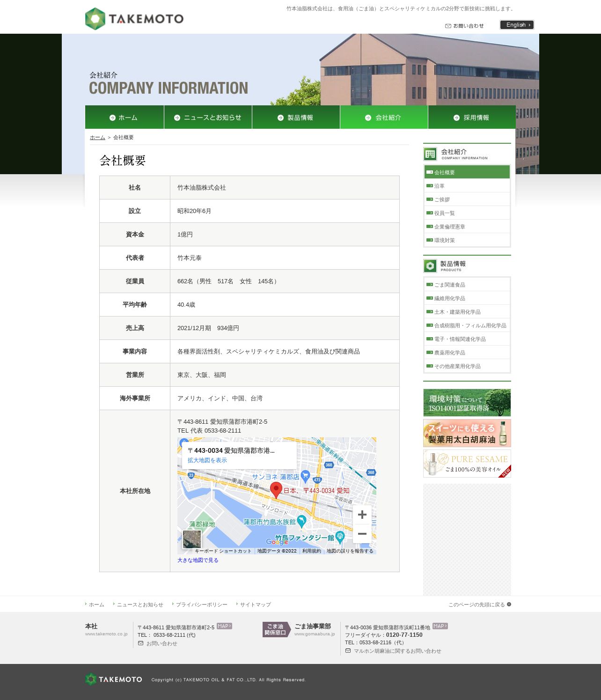Open the 会社紹介 navigation tab
Viewport: 601px width, 700px height.
pos(384,117)
